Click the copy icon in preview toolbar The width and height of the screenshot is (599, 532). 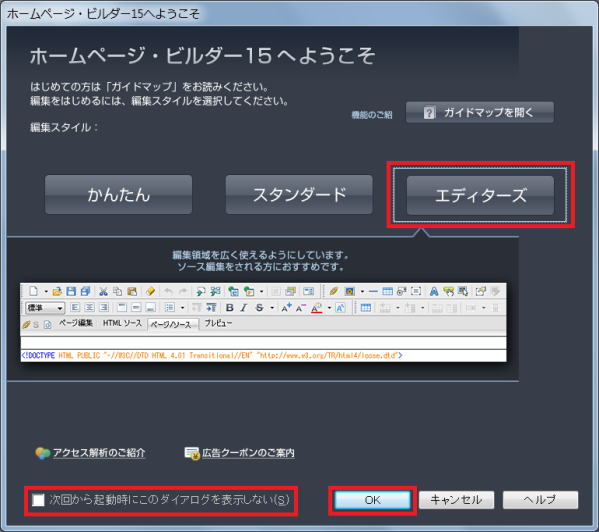click(x=118, y=292)
